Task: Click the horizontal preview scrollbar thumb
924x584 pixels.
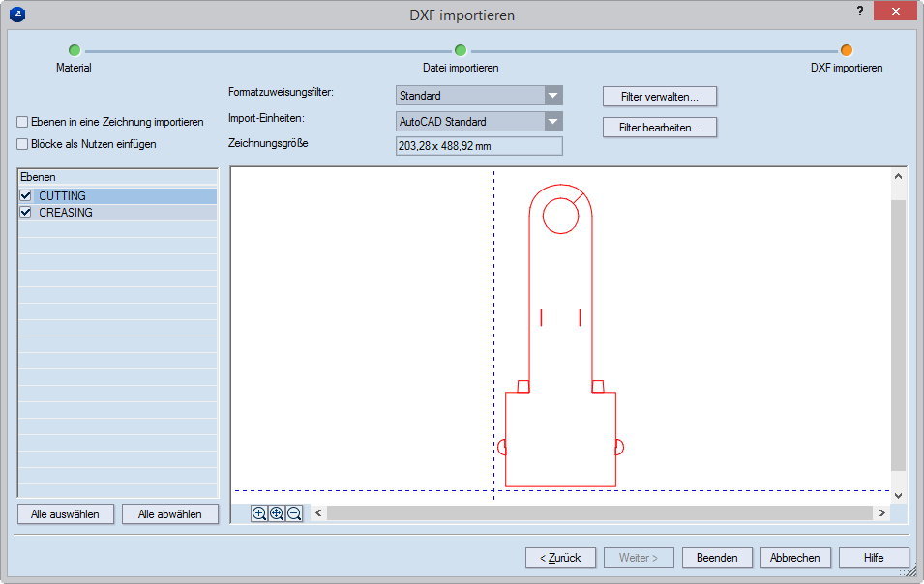Action: [599, 512]
